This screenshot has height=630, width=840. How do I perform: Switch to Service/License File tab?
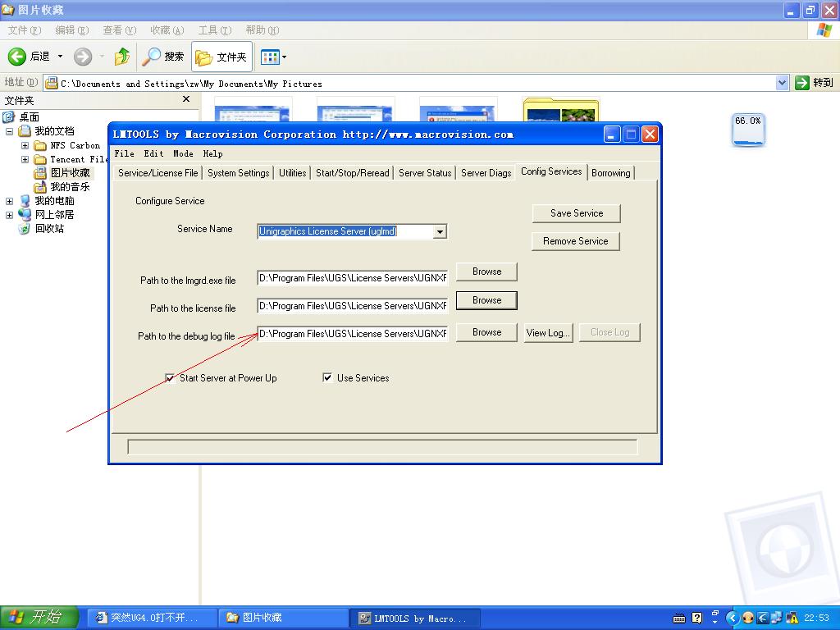click(x=158, y=172)
